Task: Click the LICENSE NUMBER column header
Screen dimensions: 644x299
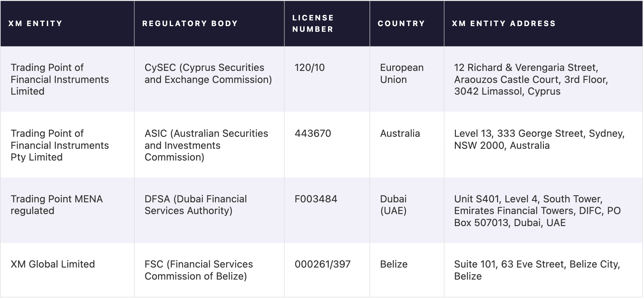Action: tap(313, 23)
